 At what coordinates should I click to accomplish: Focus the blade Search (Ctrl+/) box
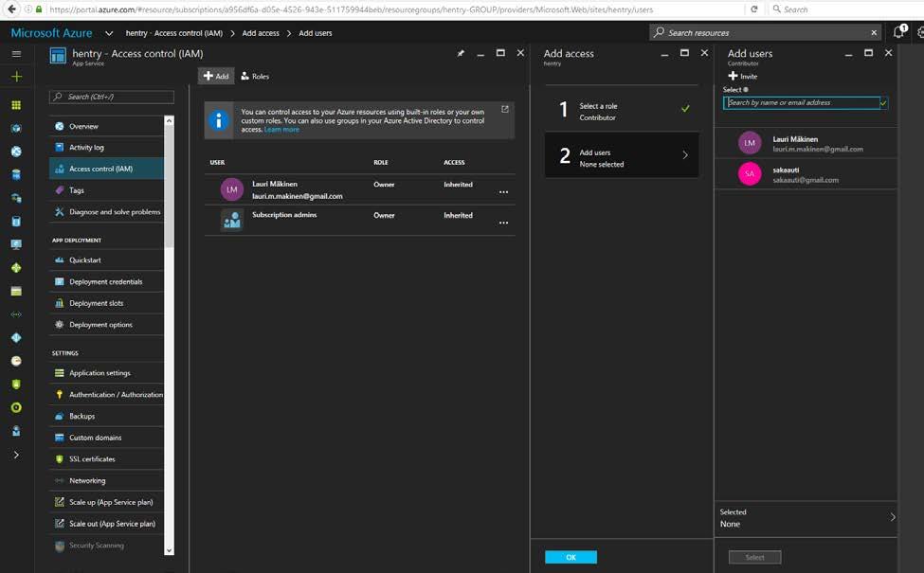pos(112,97)
